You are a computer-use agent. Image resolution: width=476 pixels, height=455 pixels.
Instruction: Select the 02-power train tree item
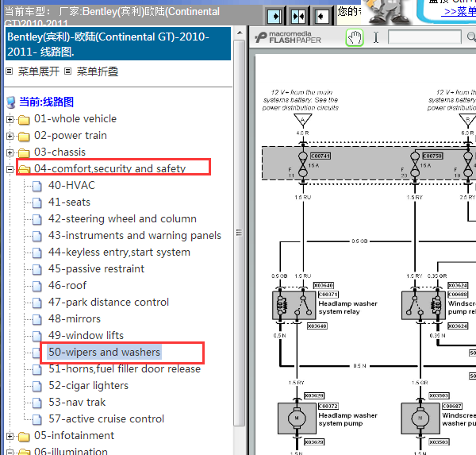(71, 135)
